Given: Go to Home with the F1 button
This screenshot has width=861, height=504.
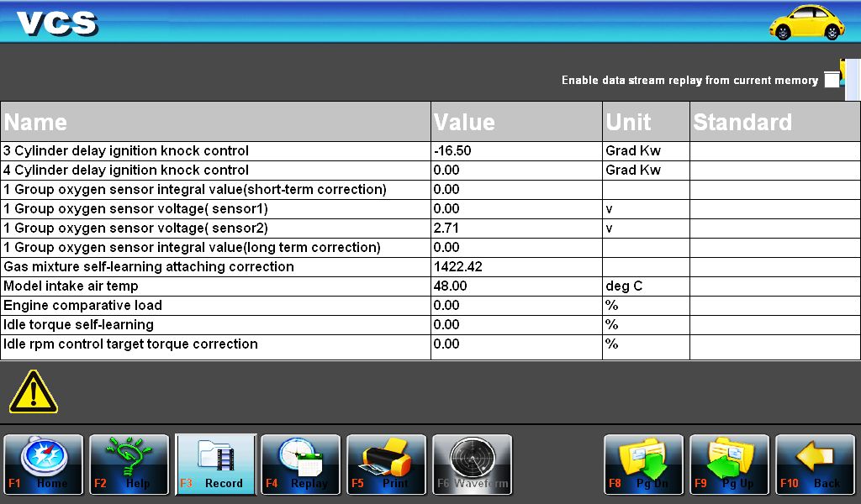Looking at the screenshot, I should click(44, 465).
